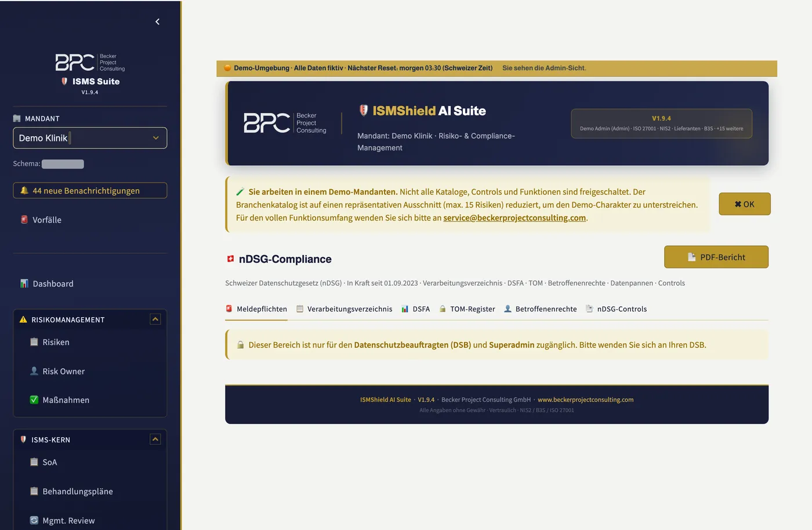
Task: Visit www.beckerprojectconsulting.com footer link
Action: click(x=585, y=400)
